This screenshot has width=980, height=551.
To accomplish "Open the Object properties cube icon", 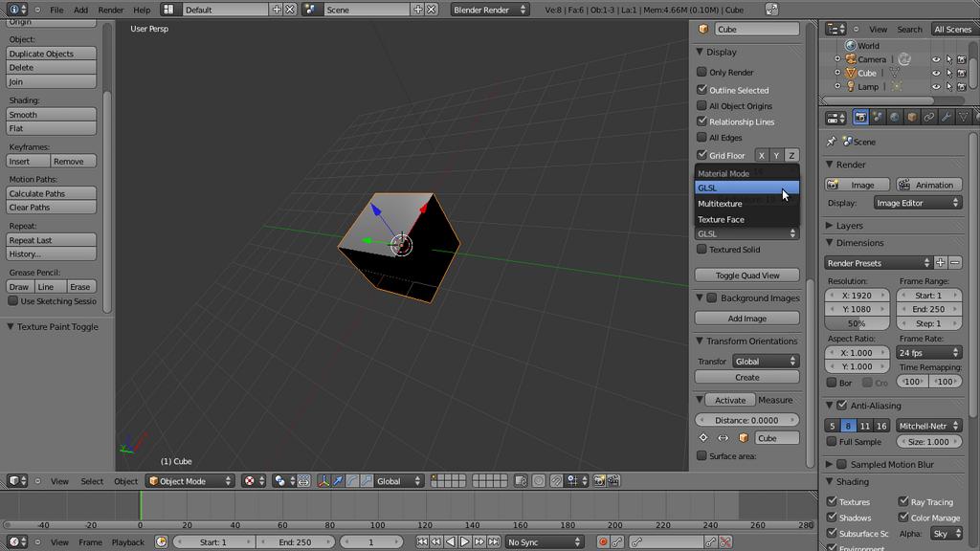I will (912, 118).
